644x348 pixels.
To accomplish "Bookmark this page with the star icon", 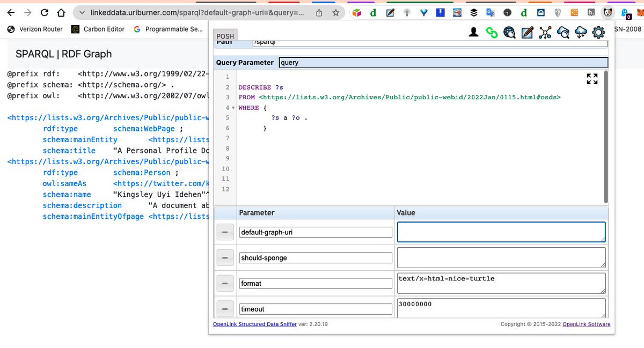I will tap(336, 12).
